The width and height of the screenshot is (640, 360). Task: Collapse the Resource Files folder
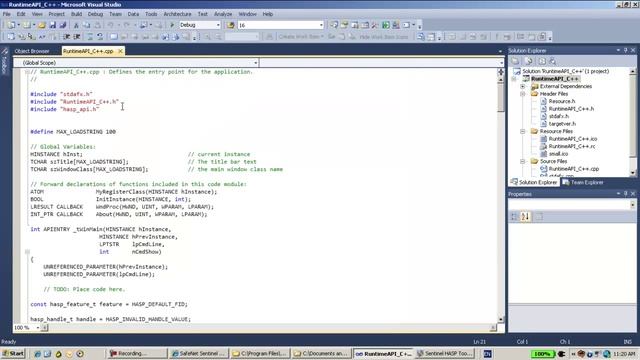tap(523, 131)
